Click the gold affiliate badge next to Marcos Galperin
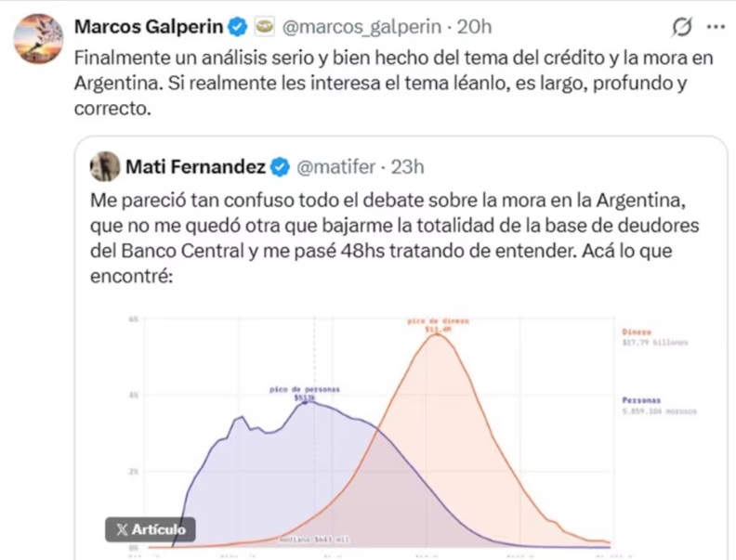Image resolution: width=736 pixels, height=560 pixels. coord(265,27)
